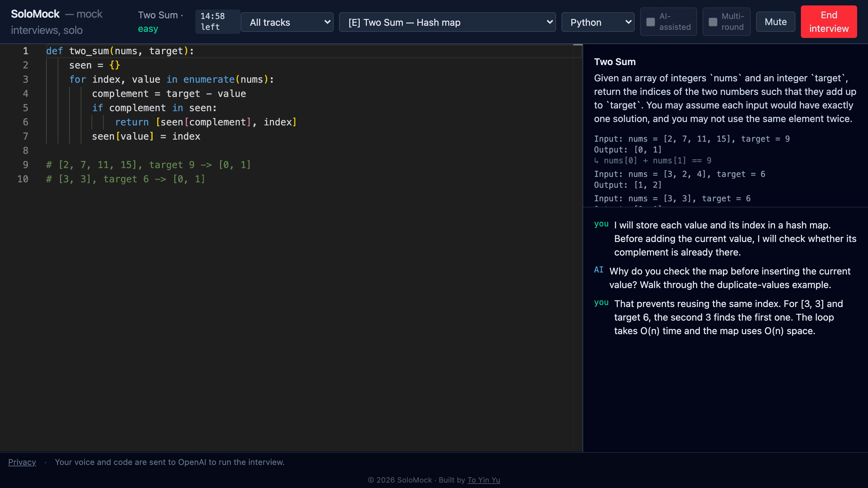Click the example 'Input: nums = [3, 2, 4], target = 6'

point(679,174)
